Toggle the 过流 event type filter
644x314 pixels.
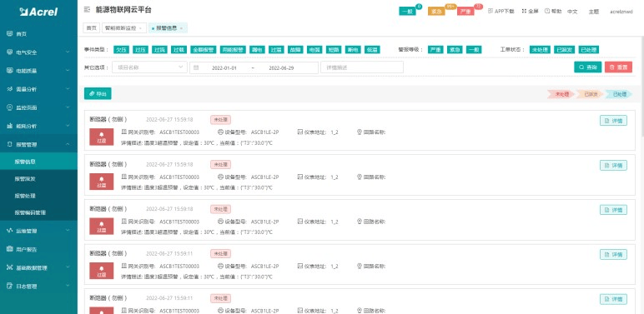coord(159,50)
